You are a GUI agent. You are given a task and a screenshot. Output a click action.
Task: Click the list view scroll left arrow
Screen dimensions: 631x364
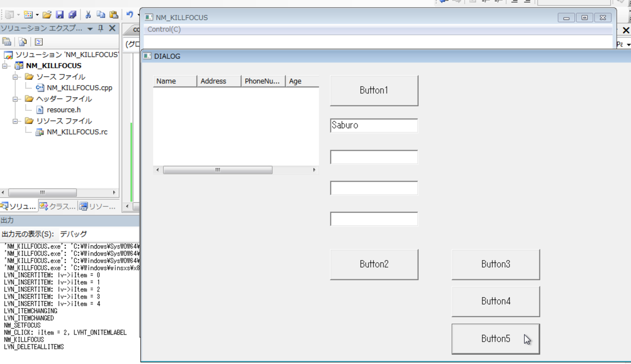158,170
